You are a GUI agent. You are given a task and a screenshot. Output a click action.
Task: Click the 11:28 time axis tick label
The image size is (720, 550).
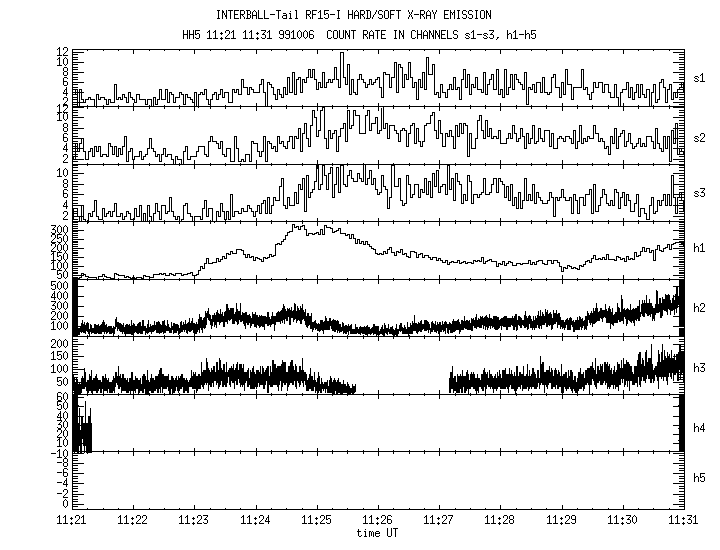click(500, 520)
